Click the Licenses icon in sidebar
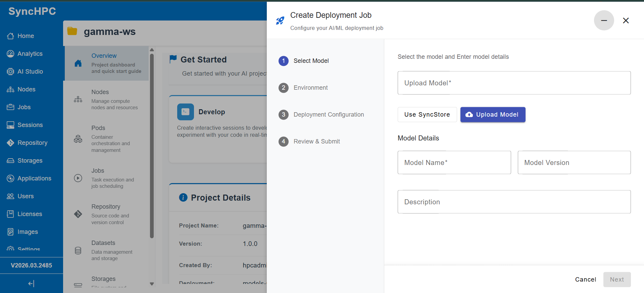Image resolution: width=644 pixels, height=293 pixels. click(10, 214)
